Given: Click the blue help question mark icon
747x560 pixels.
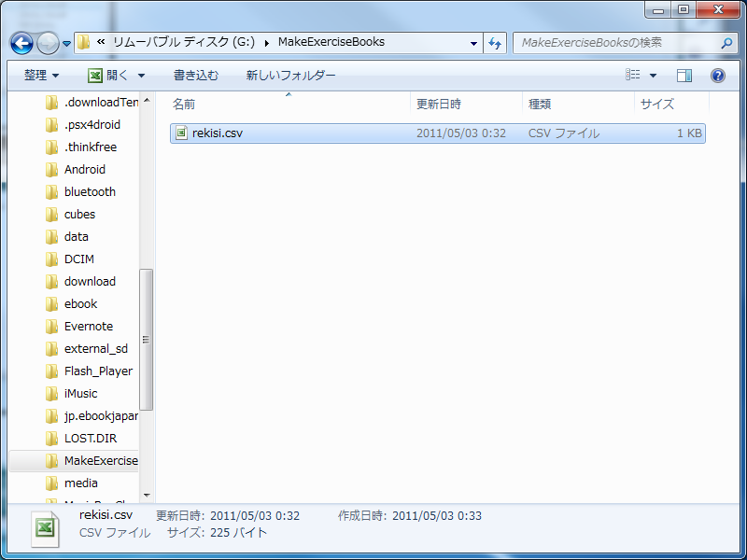Looking at the screenshot, I should point(718,76).
